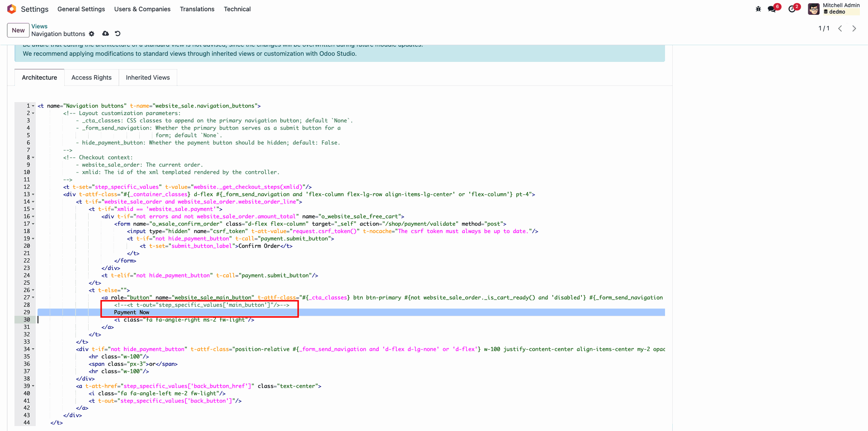The height and width of the screenshot is (431, 868).
Task: Click the commented t-out code on line 28
Action: [202, 305]
